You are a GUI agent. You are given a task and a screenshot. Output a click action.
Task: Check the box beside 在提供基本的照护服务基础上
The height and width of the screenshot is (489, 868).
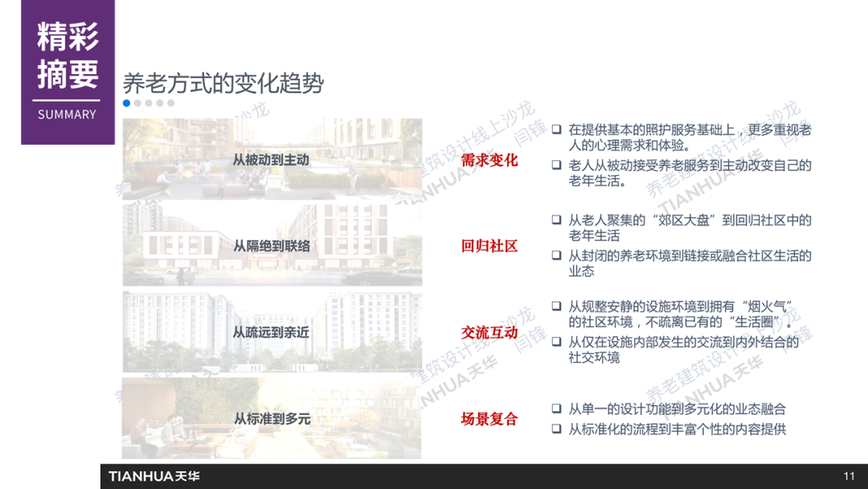pyautogui.click(x=556, y=129)
